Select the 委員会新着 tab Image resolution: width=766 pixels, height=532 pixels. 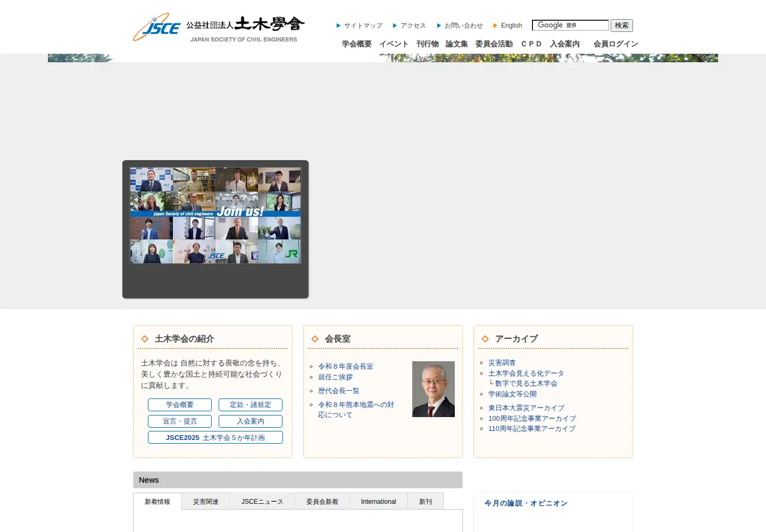click(x=322, y=502)
